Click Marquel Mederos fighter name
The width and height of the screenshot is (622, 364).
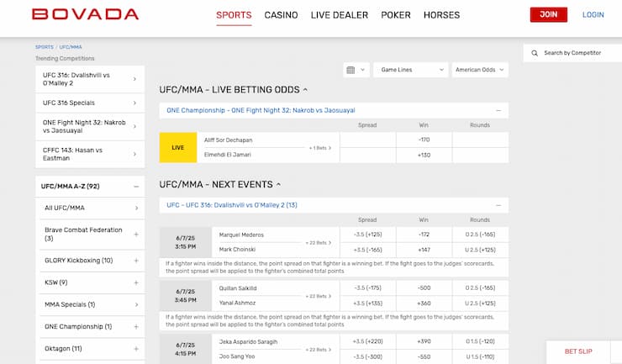pyautogui.click(x=241, y=235)
